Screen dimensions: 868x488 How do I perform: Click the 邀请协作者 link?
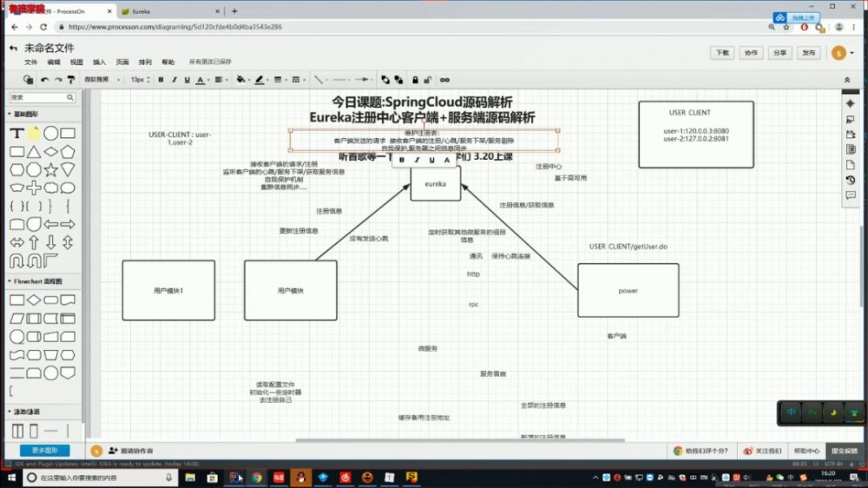131,451
